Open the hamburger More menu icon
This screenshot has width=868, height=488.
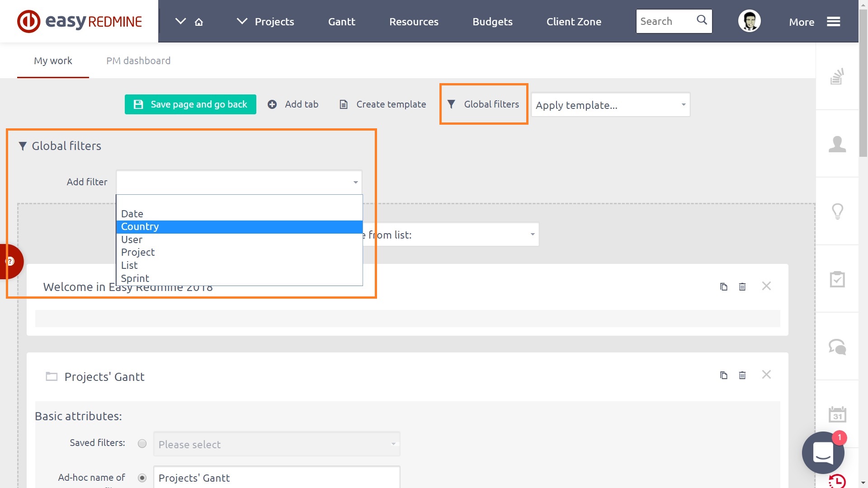[833, 22]
